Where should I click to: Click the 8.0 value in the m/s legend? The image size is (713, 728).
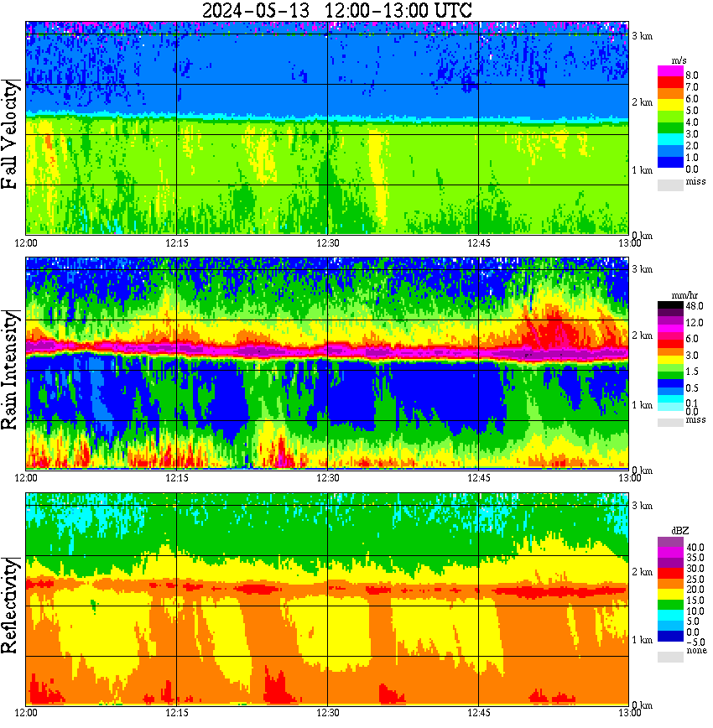(692, 75)
